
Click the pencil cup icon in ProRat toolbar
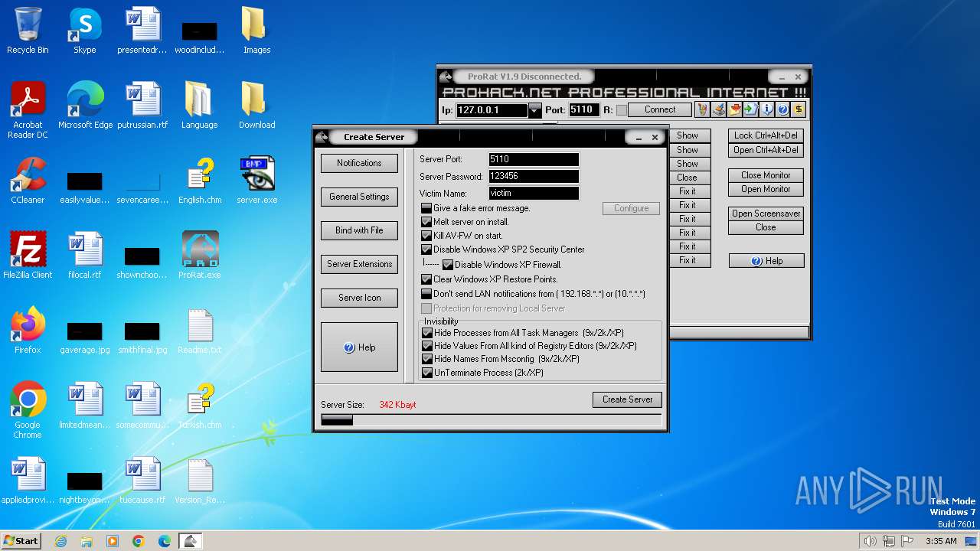tap(702, 109)
